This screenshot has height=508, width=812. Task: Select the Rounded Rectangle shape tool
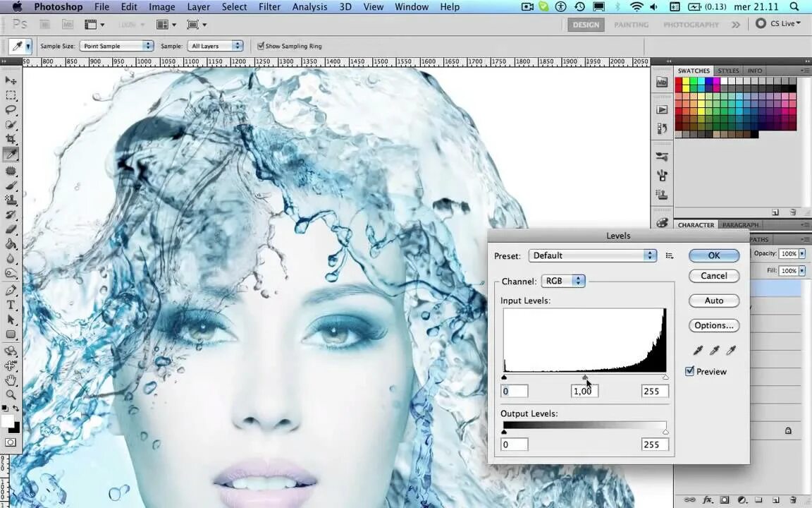pyautogui.click(x=11, y=334)
